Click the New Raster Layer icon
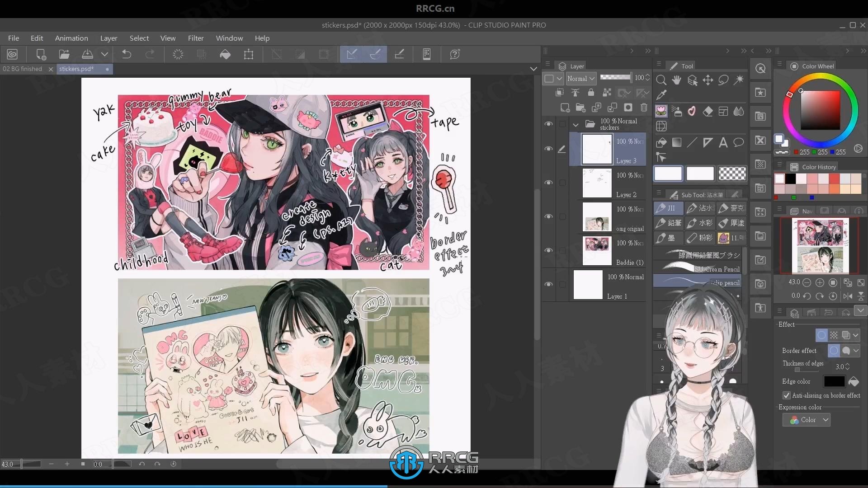 (565, 108)
